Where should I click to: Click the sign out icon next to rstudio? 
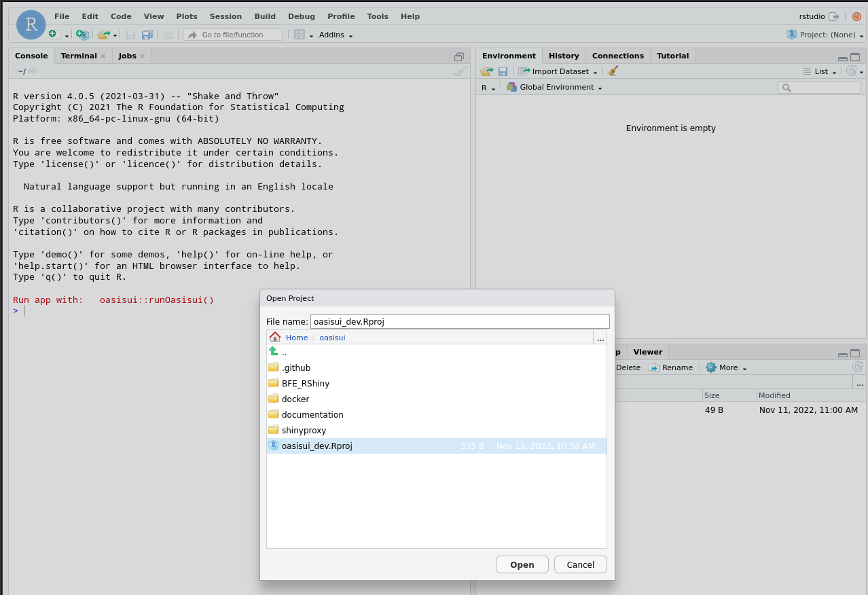click(x=833, y=16)
